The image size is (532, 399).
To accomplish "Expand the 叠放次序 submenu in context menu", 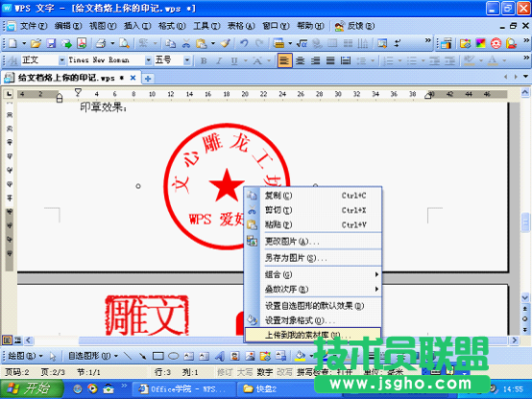I will 312,289.
